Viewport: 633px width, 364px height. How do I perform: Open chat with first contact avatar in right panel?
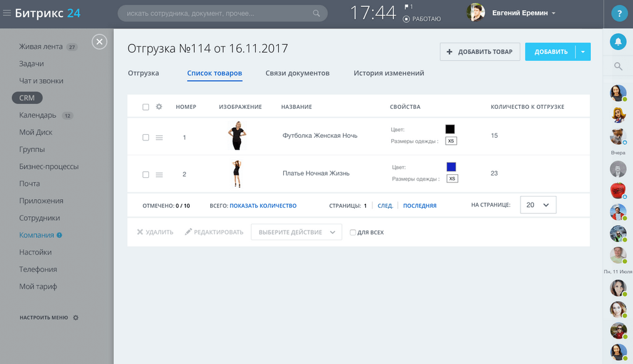point(618,93)
